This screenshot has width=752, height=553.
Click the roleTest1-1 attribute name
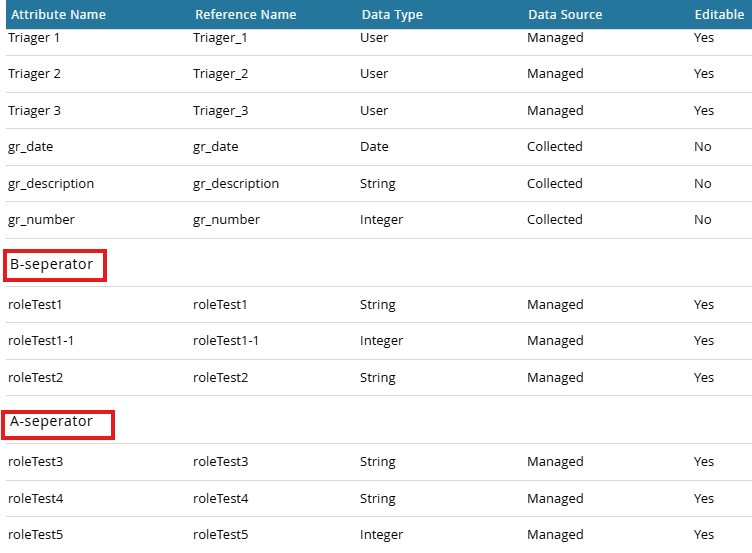click(x=41, y=341)
